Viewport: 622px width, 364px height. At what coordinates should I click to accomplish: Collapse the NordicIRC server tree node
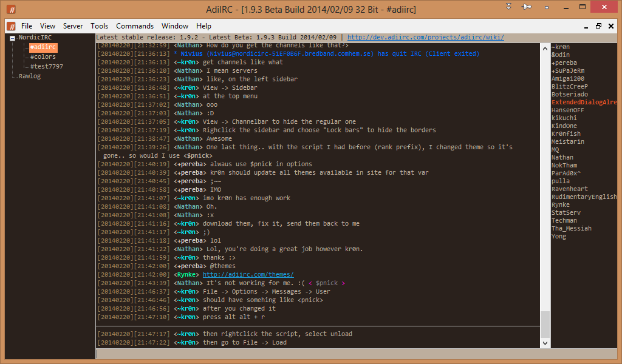coord(12,38)
